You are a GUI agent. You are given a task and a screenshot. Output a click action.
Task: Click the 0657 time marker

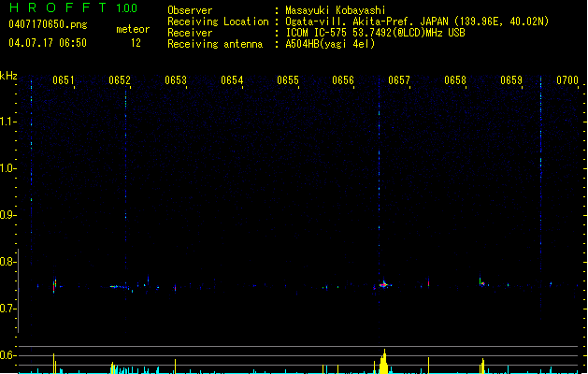[399, 80]
